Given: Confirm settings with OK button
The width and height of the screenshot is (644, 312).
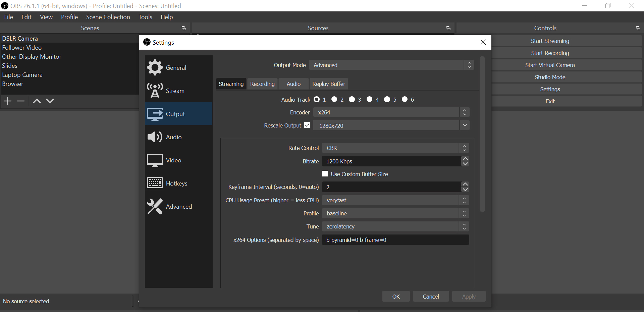Looking at the screenshot, I should coord(396,297).
